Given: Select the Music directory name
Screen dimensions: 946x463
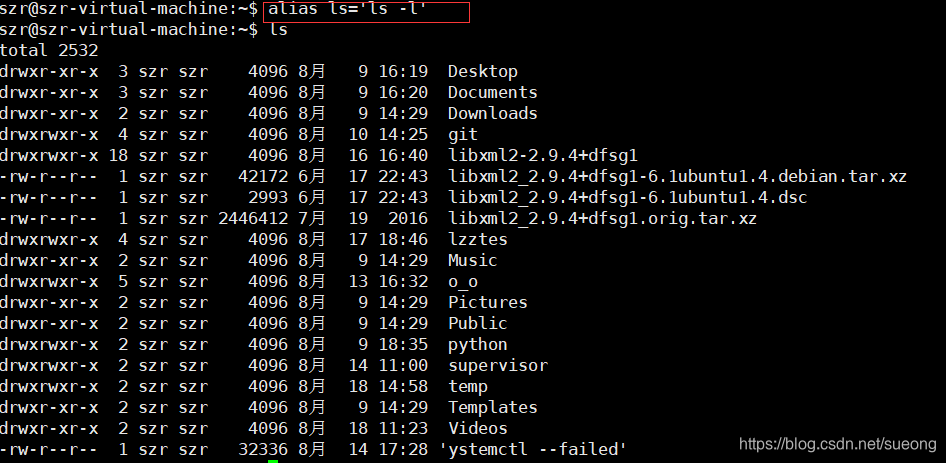Looking at the screenshot, I should coord(472,261).
